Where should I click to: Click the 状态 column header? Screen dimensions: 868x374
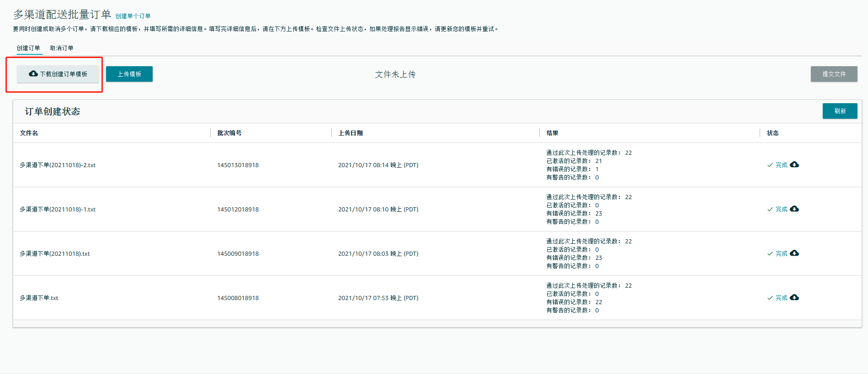tap(772, 133)
